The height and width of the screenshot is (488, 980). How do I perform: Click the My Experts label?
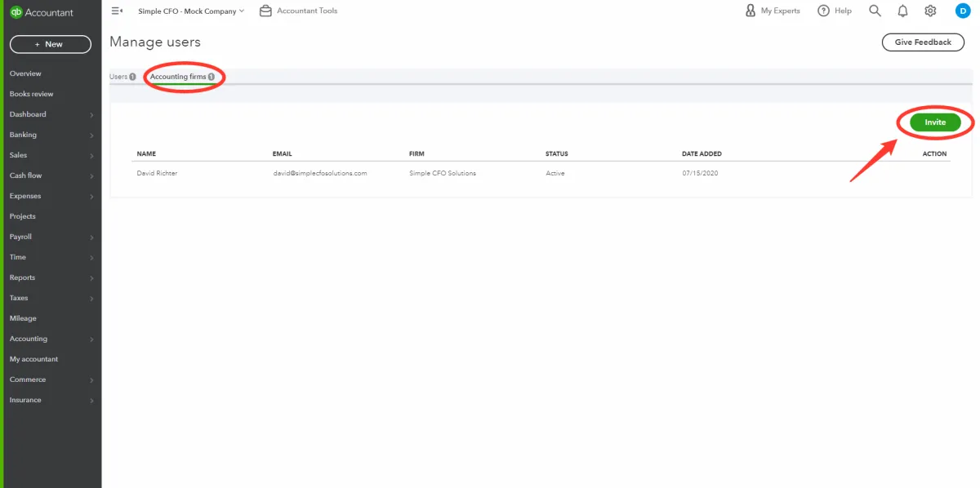781,11
